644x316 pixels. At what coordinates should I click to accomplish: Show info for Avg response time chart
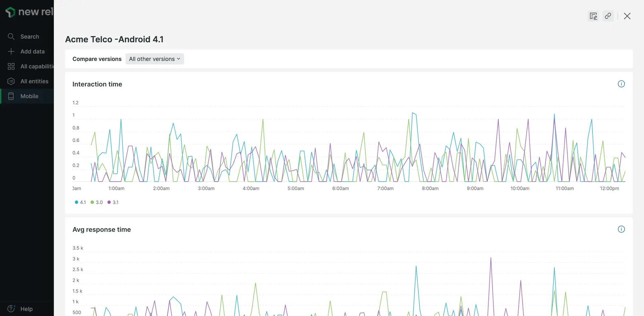pos(621,229)
